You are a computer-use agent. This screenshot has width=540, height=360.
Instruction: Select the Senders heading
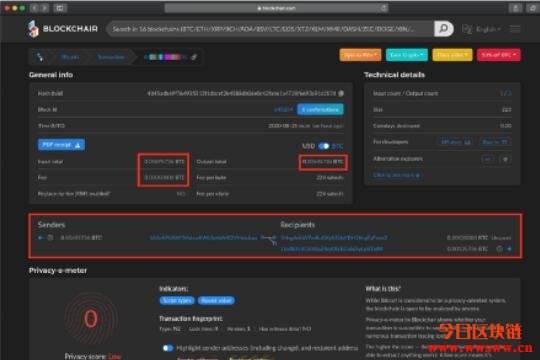tap(51, 225)
